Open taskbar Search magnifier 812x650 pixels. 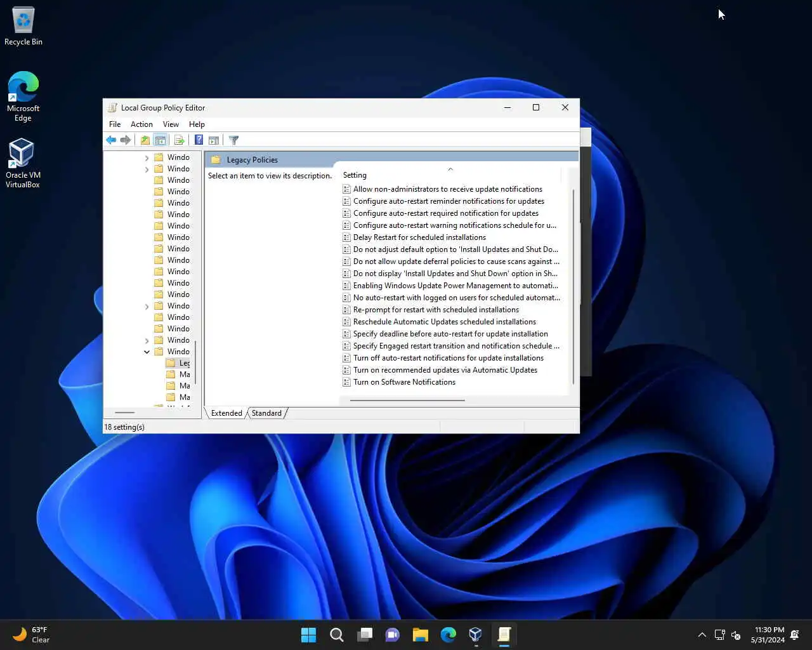pyautogui.click(x=337, y=635)
